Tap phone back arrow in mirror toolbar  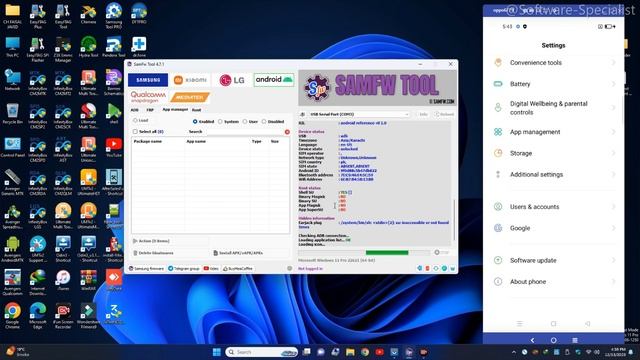coord(532,340)
